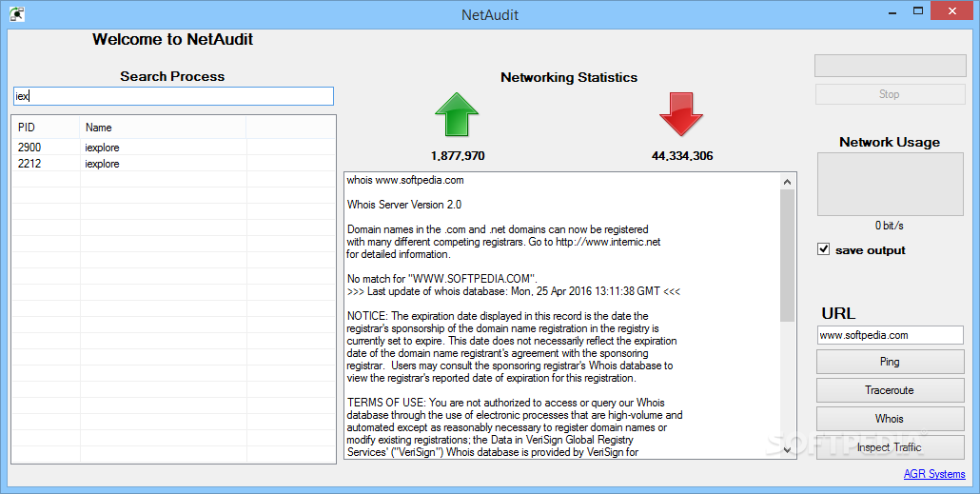
Task: Click the Ping button
Action: point(890,362)
